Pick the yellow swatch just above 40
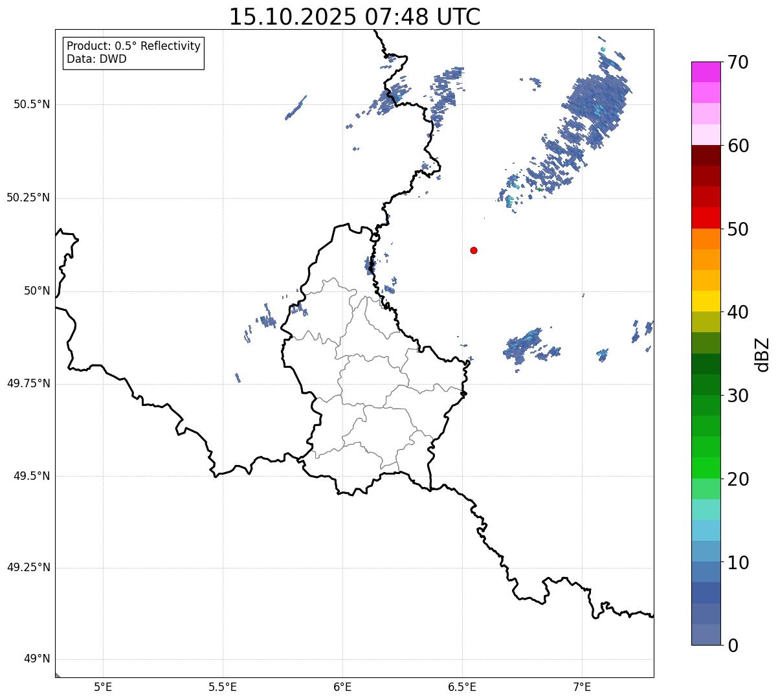The image size is (778, 700). tap(706, 301)
